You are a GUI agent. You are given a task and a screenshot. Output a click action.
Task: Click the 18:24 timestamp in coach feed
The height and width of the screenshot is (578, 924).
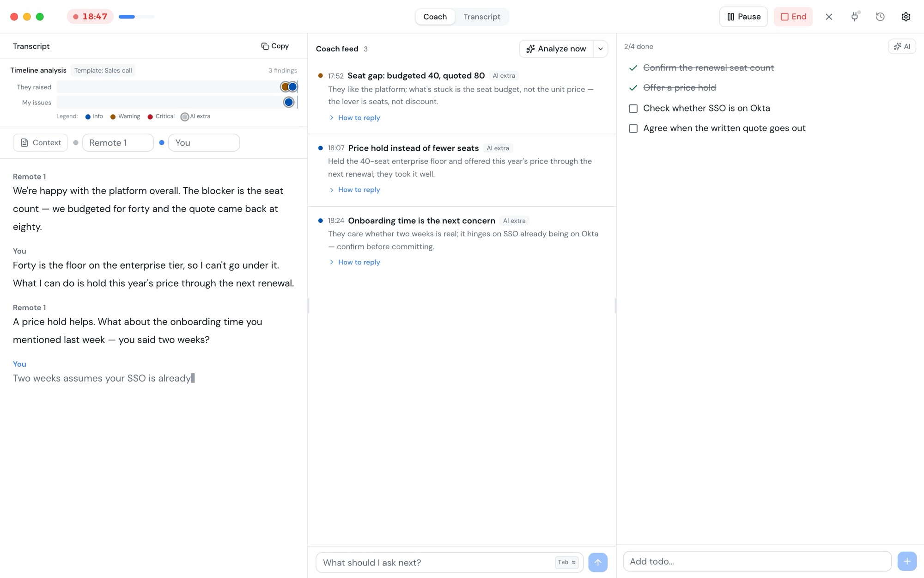[336, 221]
